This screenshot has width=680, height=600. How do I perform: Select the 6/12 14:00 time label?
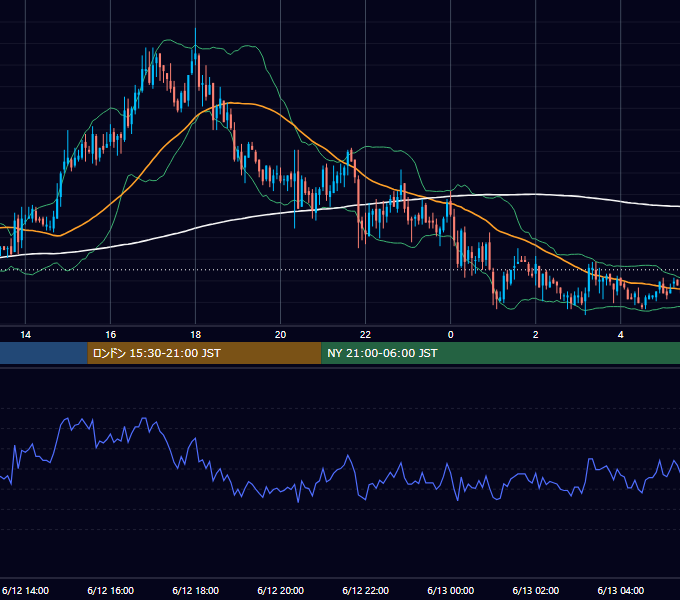[x=25, y=590]
